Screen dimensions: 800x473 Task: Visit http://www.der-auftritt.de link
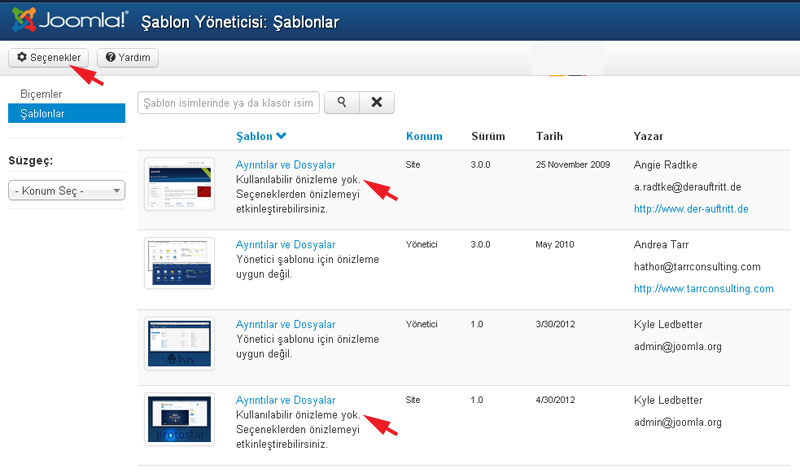[691, 209]
